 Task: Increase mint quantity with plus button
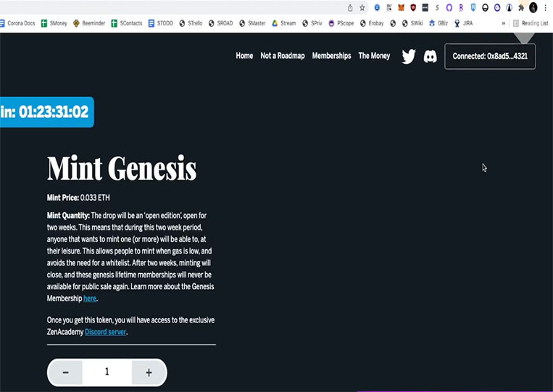(149, 372)
